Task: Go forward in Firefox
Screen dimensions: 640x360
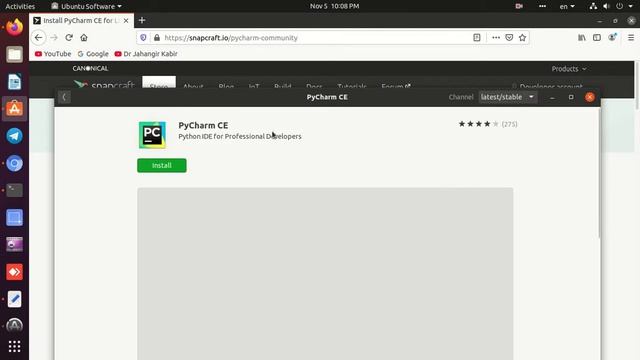Action: pos(54,38)
